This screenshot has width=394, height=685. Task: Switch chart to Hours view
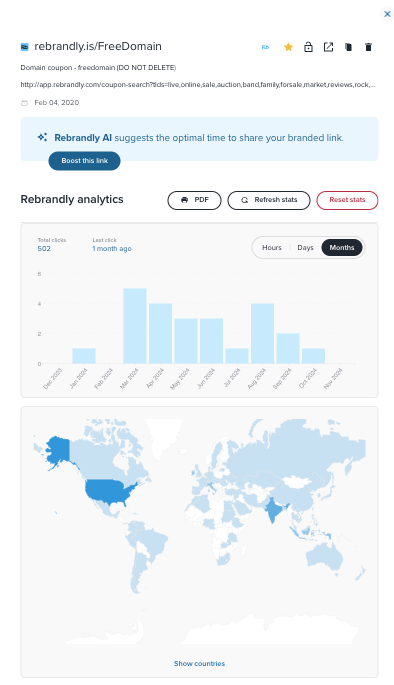click(x=272, y=248)
